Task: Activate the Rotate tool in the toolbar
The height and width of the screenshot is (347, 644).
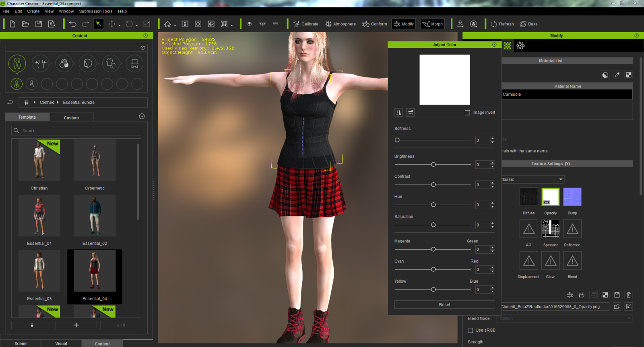Action: tap(129, 24)
